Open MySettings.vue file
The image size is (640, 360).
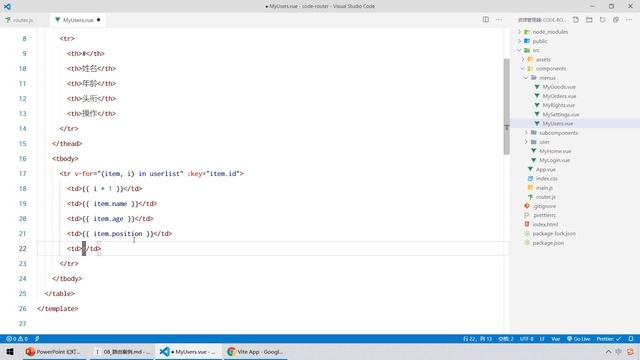pyautogui.click(x=561, y=115)
